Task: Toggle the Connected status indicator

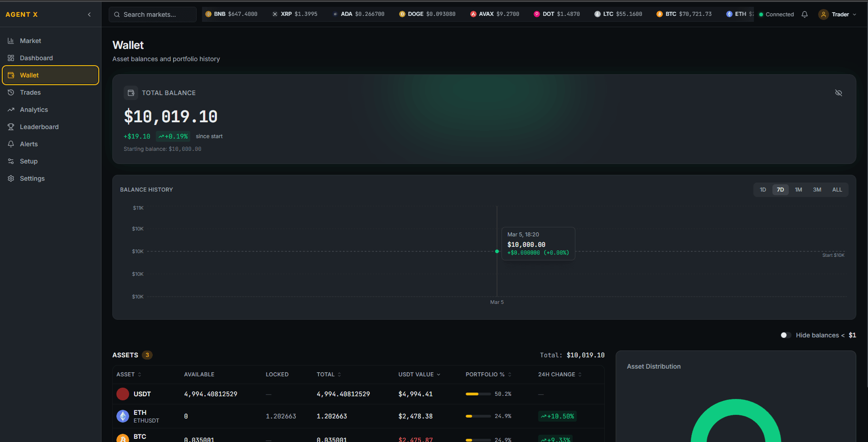Action: [776, 14]
